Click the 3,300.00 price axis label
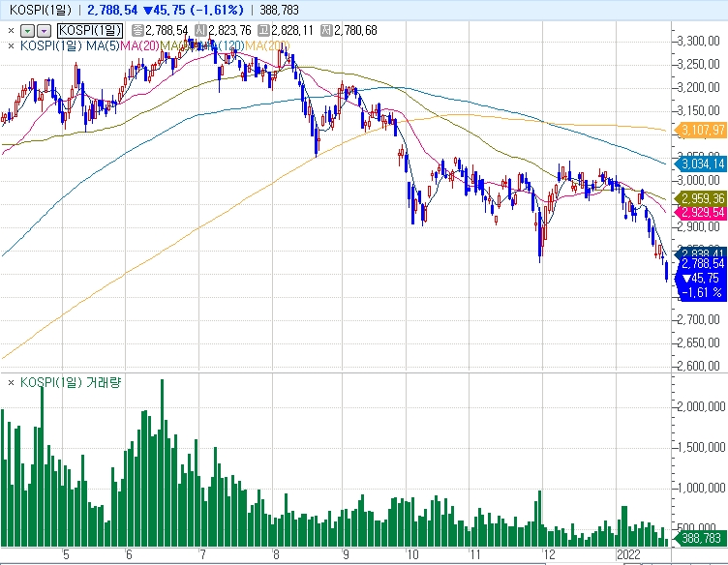 tap(699, 42)
